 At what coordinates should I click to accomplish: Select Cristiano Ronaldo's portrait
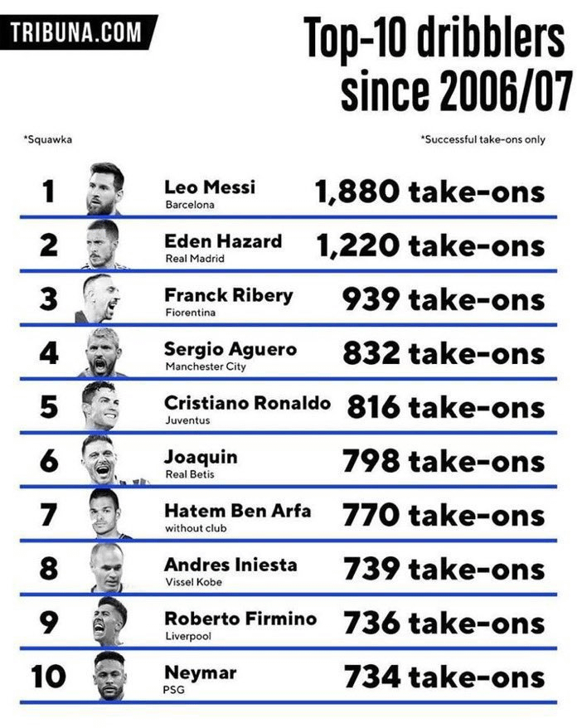point(100,405)
